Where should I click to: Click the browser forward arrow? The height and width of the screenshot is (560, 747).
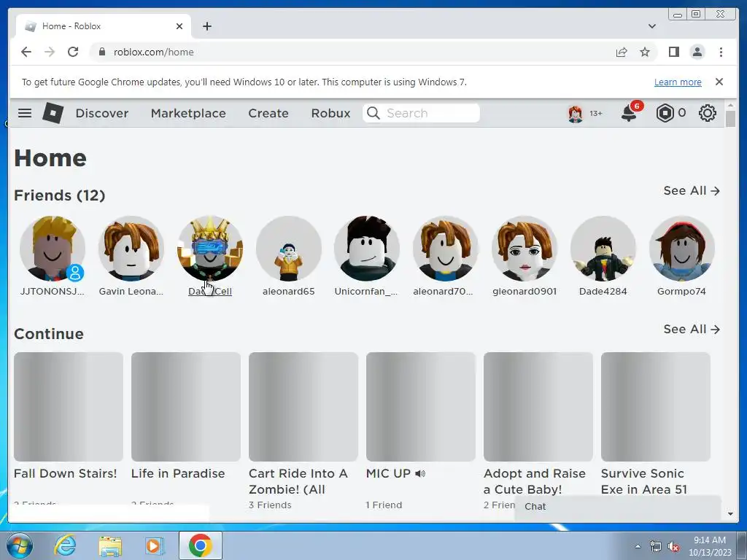point(50,52)
